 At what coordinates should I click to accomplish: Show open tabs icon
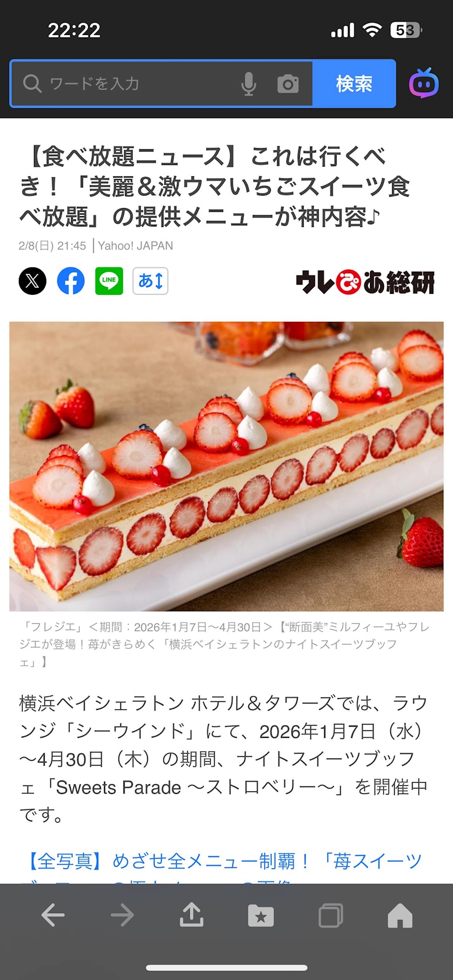331,915
